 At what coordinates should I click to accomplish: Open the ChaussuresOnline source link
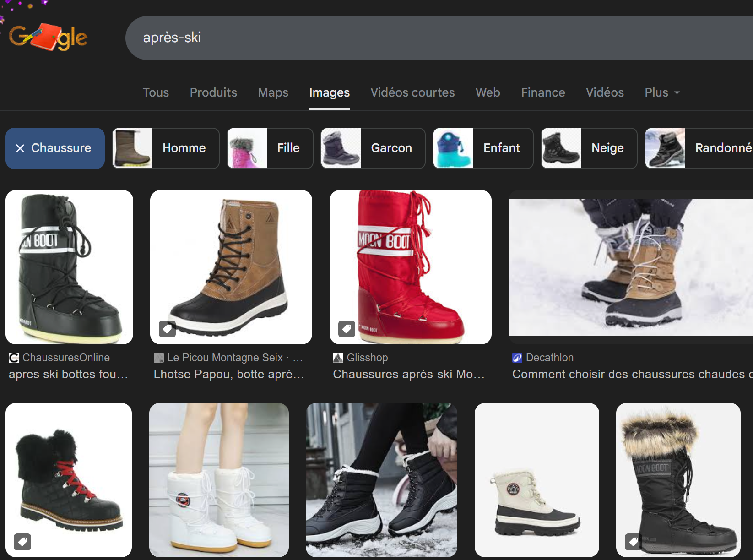point(66,358)
